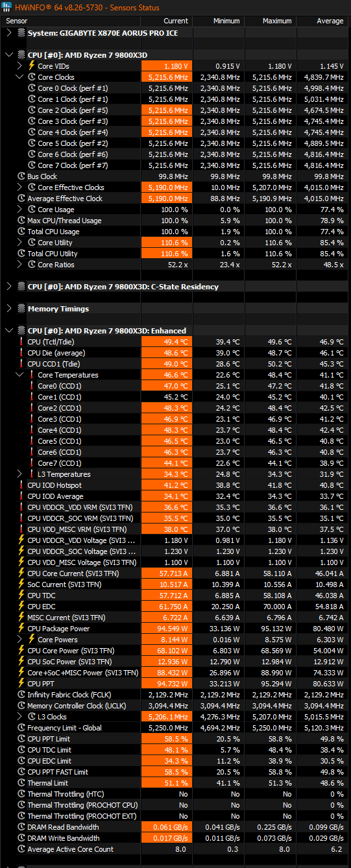Screen dimensions: 351x868
Task: Click the chip icon beside System GIGABYTE X870E header
Action: tap(21, 33)
